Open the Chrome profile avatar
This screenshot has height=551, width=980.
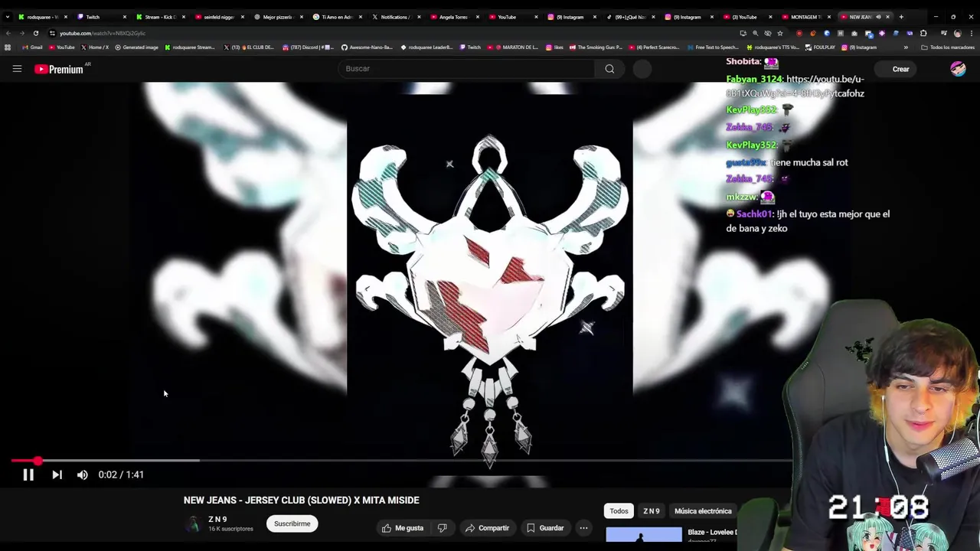tap(957, 34)
